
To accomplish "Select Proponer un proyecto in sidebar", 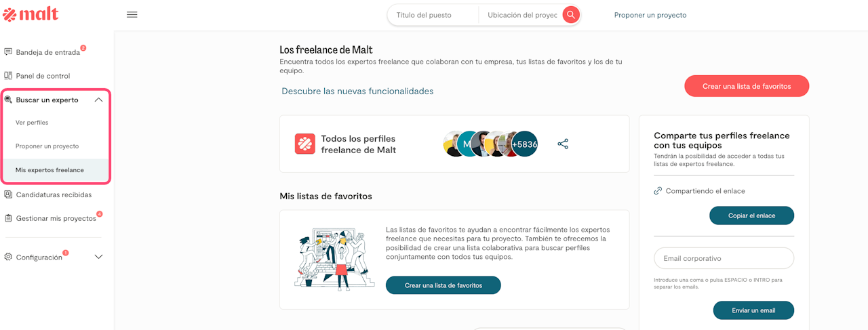I will point(47,146).
